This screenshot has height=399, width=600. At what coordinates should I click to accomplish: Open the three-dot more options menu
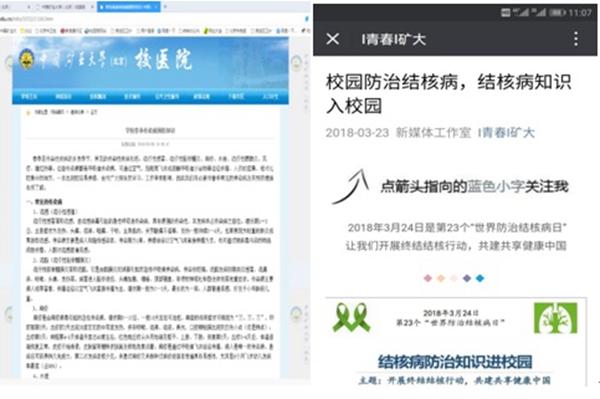[576, 39]
